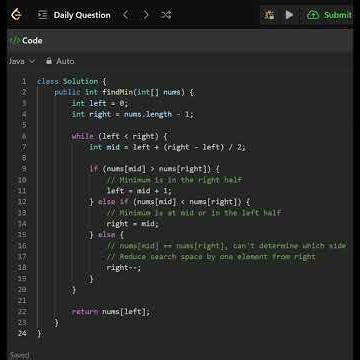Select the Code panel tab

(26, 41)
